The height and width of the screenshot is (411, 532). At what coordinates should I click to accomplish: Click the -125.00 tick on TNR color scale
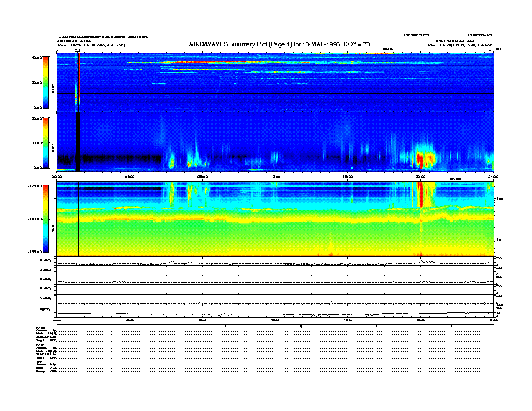[x=36, y=186]
